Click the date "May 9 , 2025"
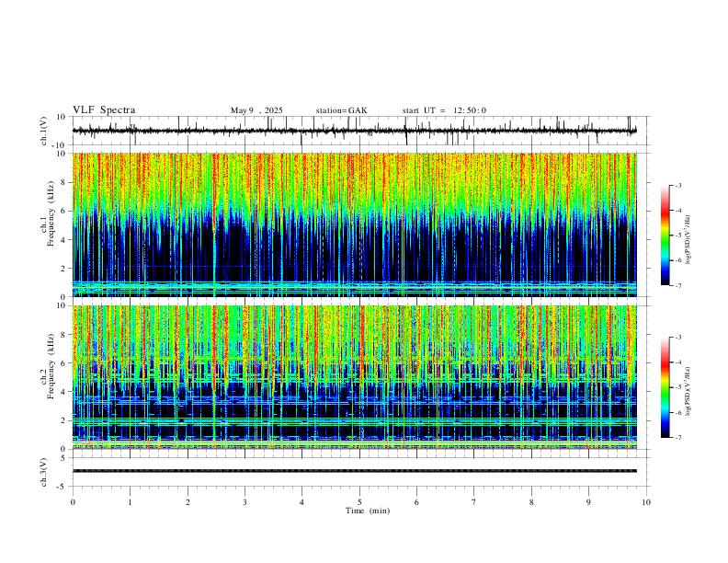The width and height of the screenshot is (728, 563). coord(256,110)
